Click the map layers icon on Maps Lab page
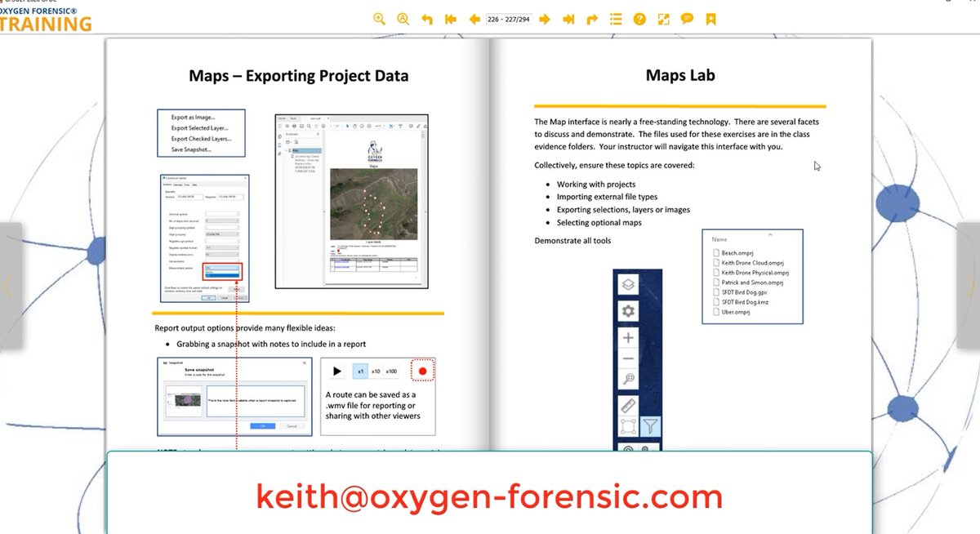The image size is (980, 534). coord(627,283)
